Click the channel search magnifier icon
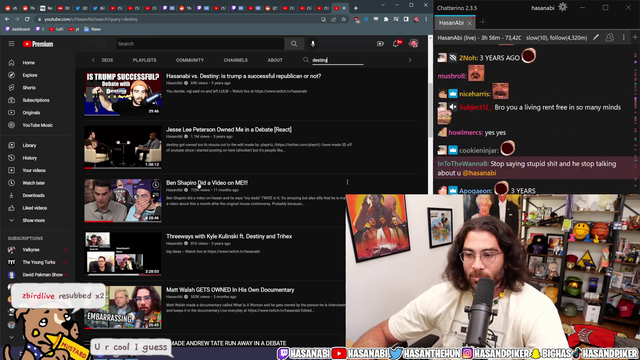640x360 pixels. tap(306, 60)
